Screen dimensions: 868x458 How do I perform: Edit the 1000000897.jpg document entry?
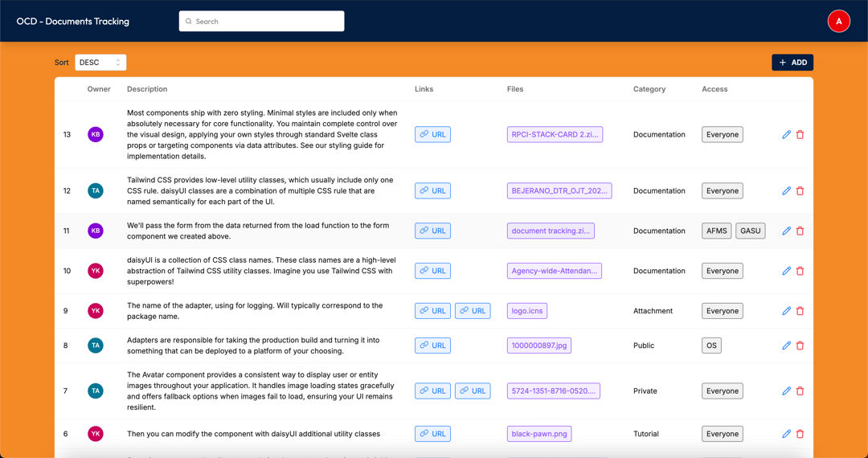786,346
